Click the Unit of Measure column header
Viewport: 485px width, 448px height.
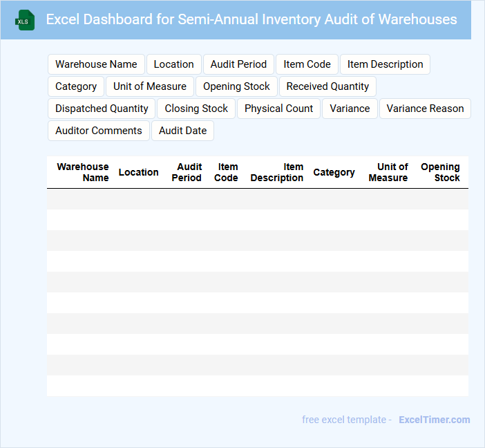(x=388, y=172)
